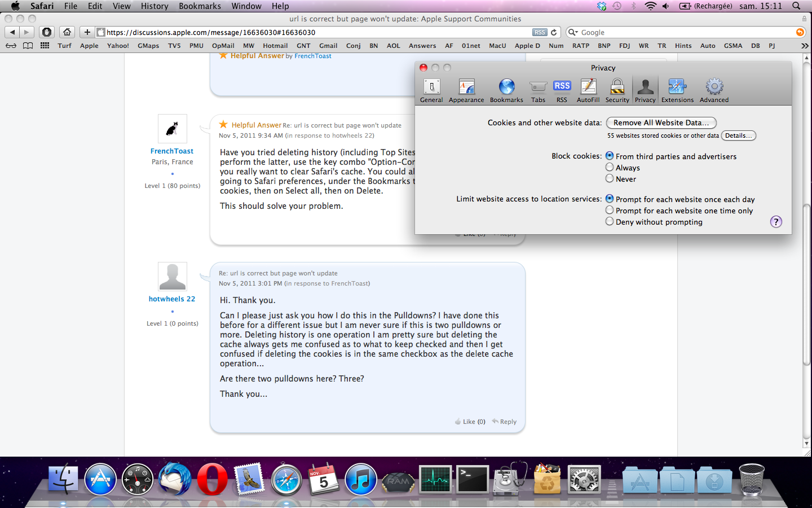812x508 pixels.
Task: Open System Preferences from the Dock
Action: point(584,479)
